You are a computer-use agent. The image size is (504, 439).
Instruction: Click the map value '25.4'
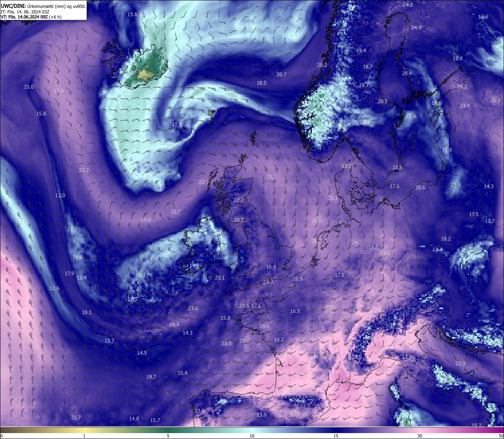(x=495, y=100)
